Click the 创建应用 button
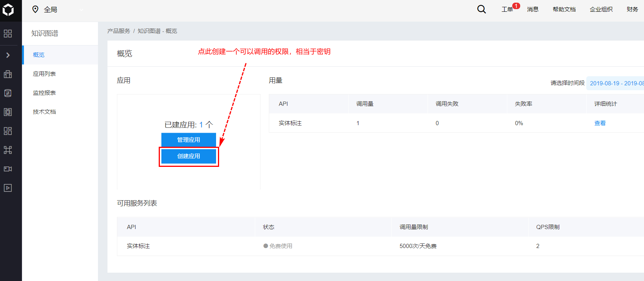 189,156
